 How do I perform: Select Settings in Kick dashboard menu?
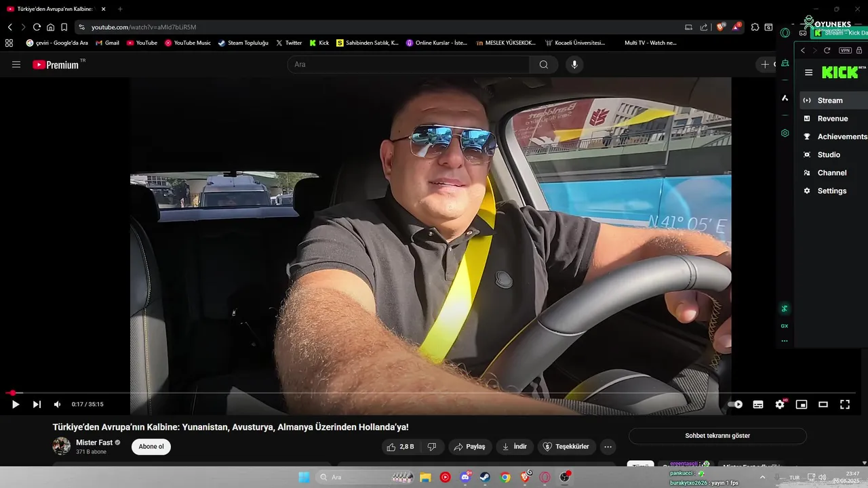[833, 191]
